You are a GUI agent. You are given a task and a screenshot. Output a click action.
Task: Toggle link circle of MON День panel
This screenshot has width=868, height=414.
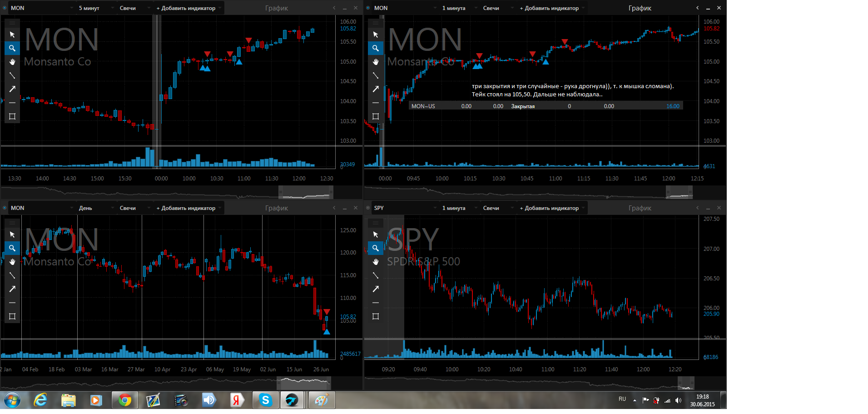(5, 208)
